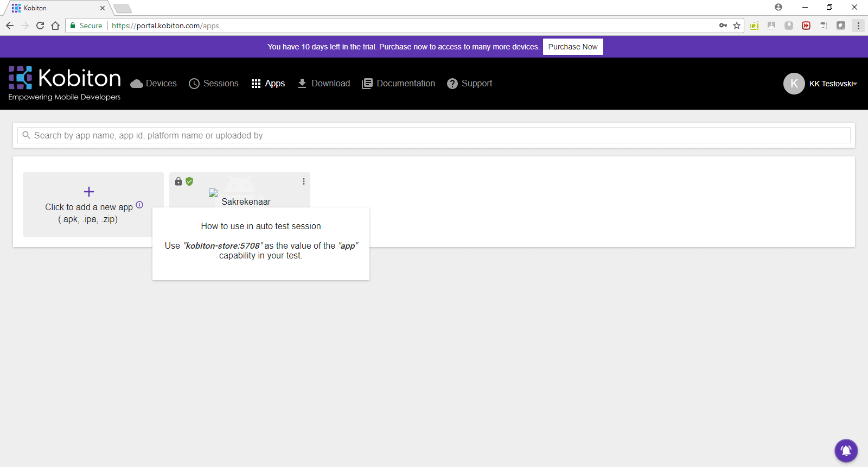
Task: Click the K user avatar
Action: (794, 84)
